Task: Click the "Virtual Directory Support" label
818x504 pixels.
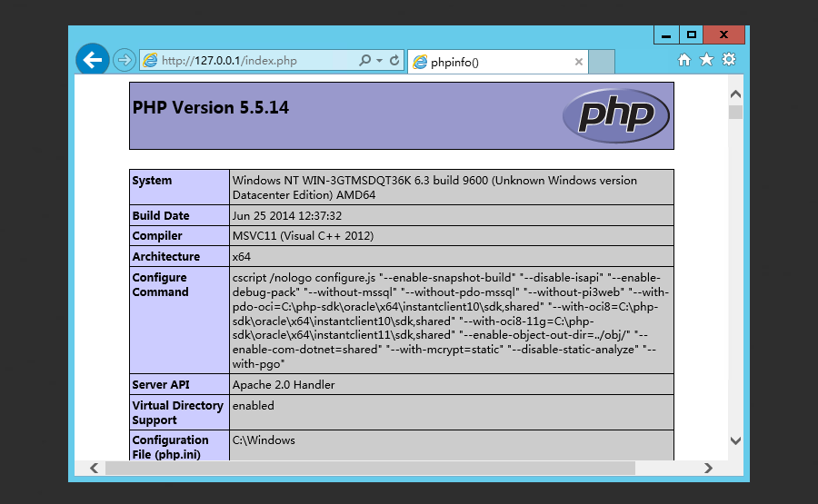Action: 177,413
